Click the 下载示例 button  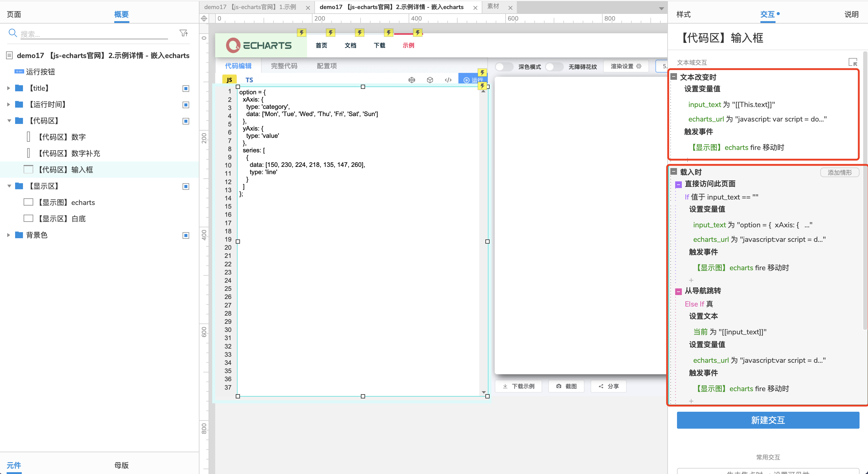pos(519,386)
